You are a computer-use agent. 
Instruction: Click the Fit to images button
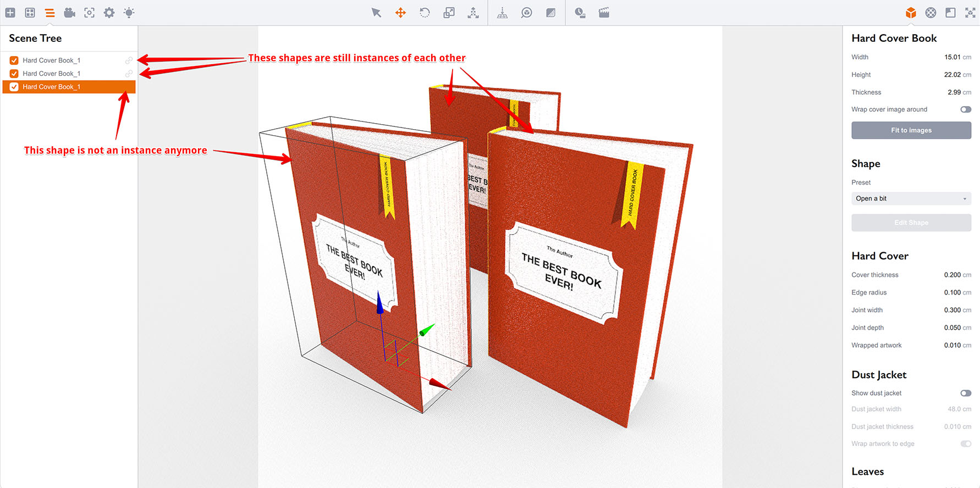[911, 130]
